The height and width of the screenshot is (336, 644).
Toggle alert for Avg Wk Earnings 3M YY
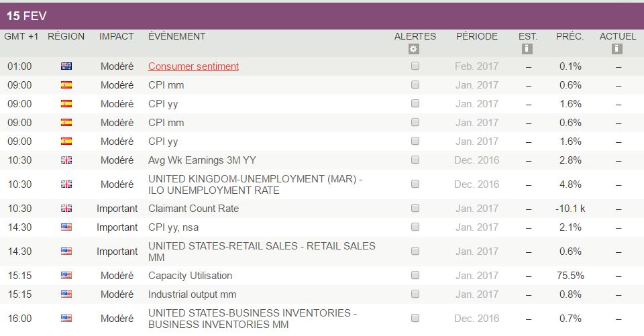pos(415,160)
